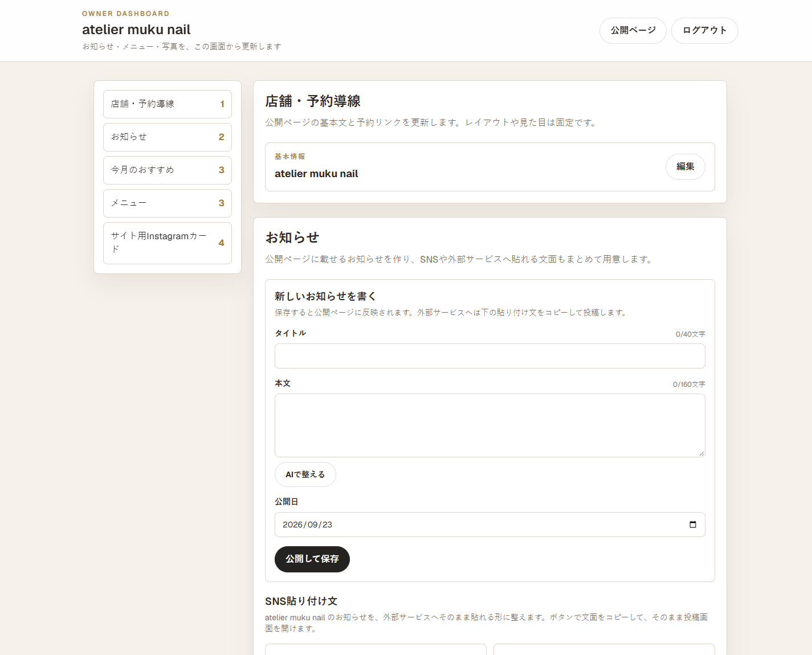Click the AIで整える button
The image size is (812, 655).
305,474
